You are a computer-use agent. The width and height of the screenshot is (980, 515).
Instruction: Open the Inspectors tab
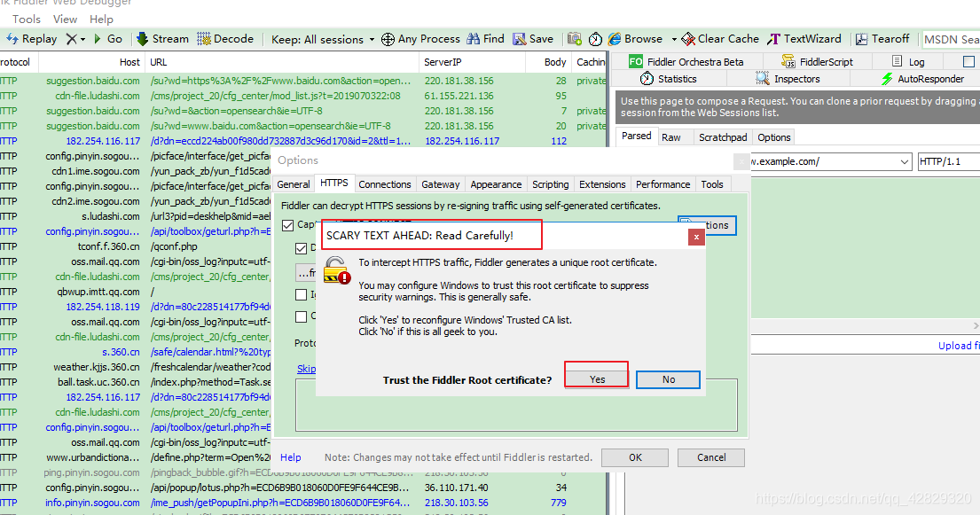coord(788,79)
